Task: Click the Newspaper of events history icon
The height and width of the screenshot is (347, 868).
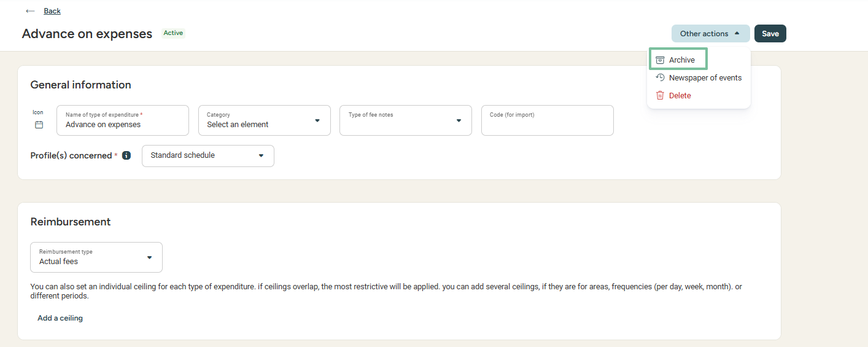Action: (x=660, y=77)
